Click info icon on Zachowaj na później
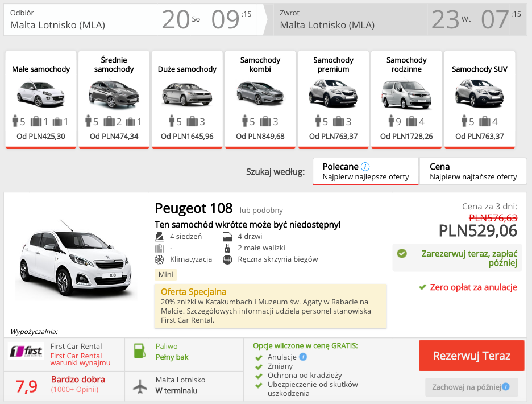 505,387
